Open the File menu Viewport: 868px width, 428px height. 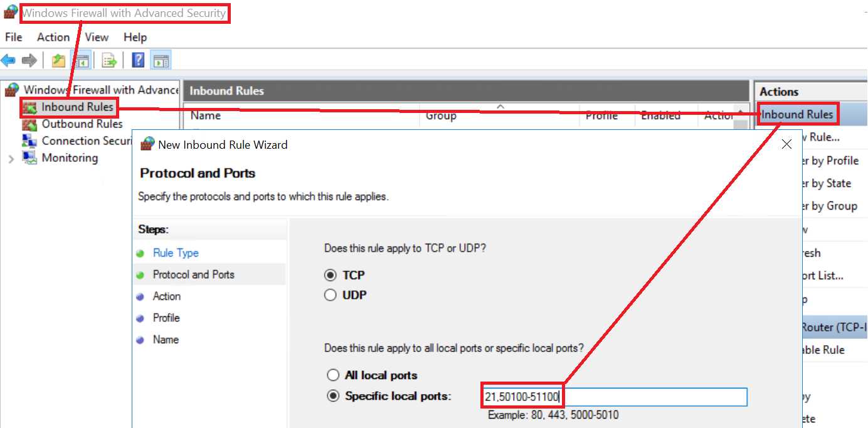[13, 38]
